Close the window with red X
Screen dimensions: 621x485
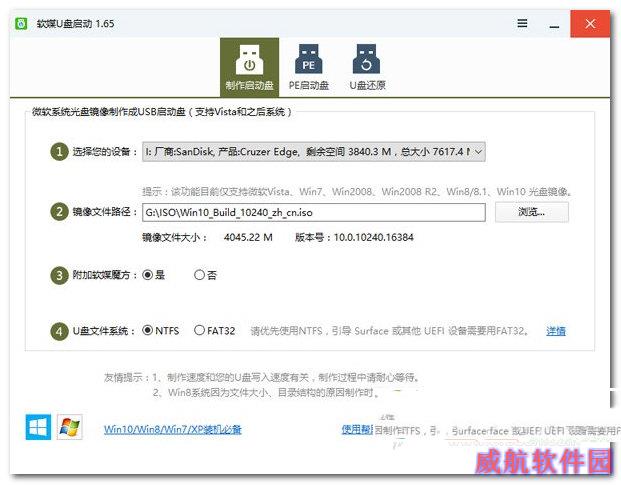coord(590,24)
